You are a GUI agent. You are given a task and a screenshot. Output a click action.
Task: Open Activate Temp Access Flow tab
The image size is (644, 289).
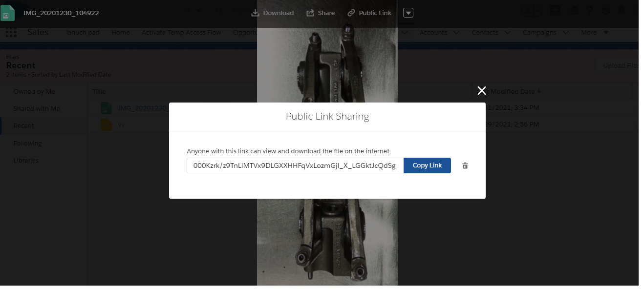point(181,32)
